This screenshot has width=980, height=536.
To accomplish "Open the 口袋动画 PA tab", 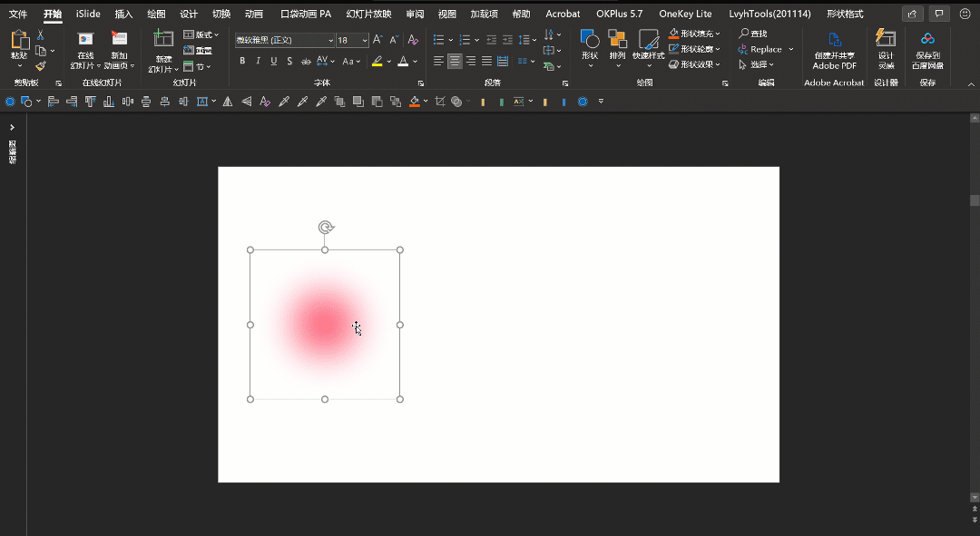I will tap(306, 14).
